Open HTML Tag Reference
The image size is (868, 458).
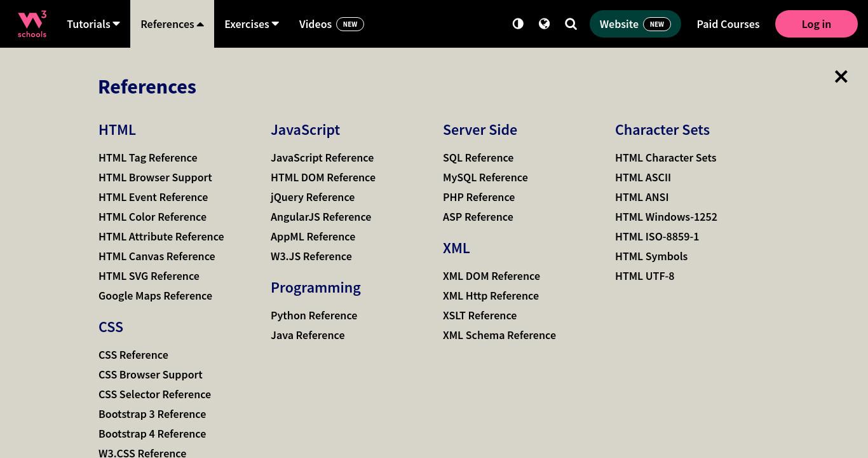click(x=147, y=157)
